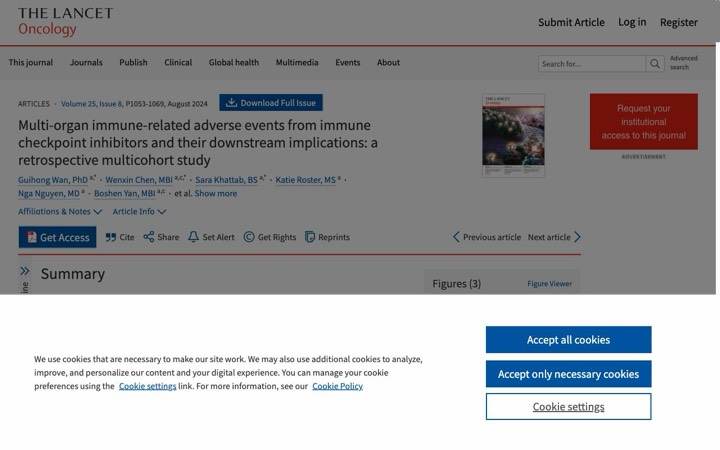This screenshot has height=450, width=720.
Task: Show more authors
Action: click(x=216, y=193)
